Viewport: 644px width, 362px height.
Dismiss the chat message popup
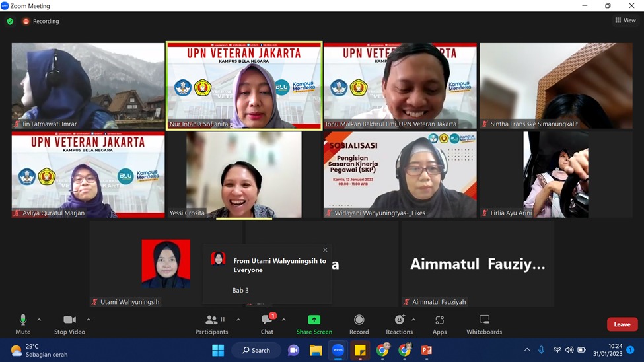coord(325,250)
